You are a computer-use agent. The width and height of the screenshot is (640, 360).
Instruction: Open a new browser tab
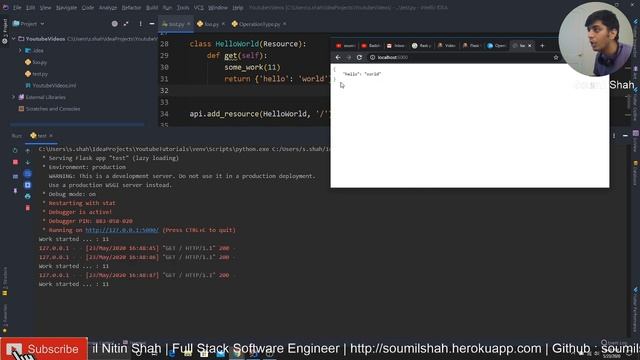(542, 46)
